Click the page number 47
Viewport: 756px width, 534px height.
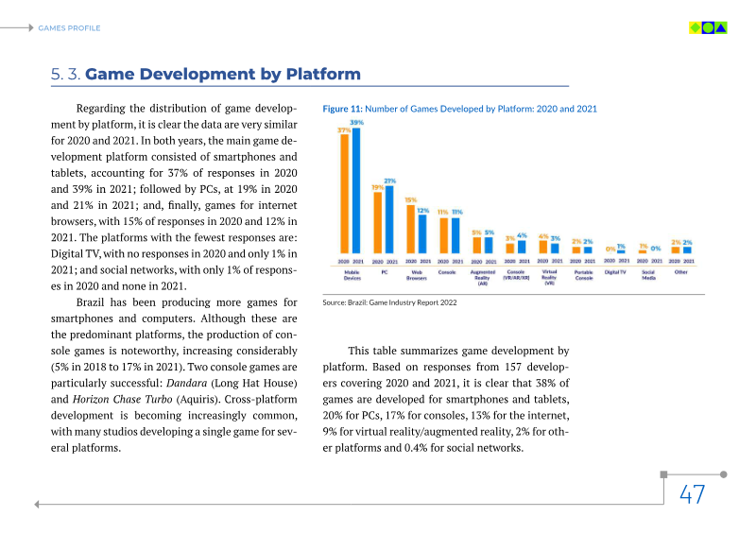click(693, 494)
